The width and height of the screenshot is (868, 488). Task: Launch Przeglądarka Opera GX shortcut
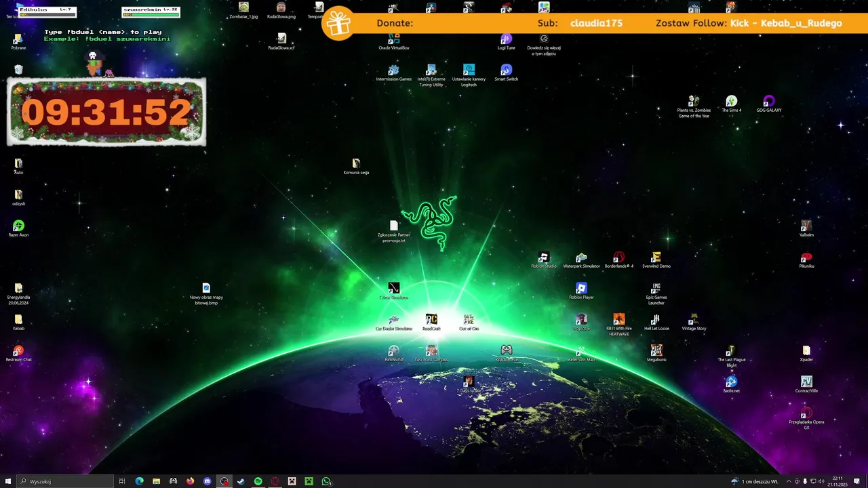click(x=806, y=418)
